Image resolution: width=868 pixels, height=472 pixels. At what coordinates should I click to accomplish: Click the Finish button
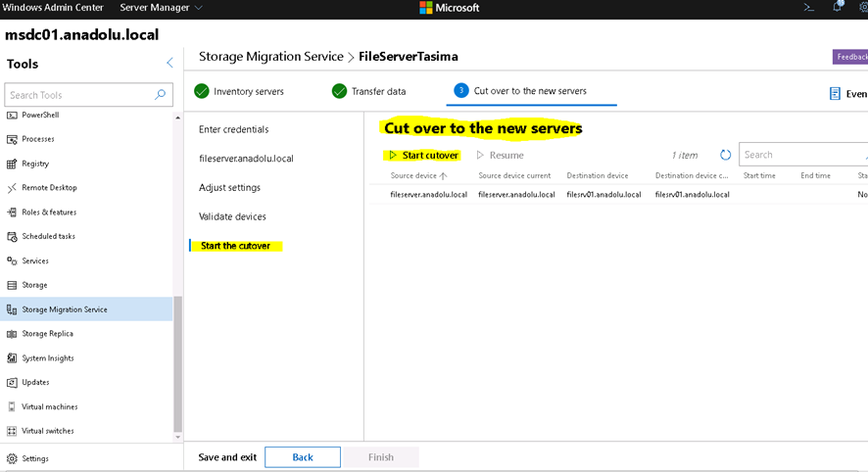point(381,457)
